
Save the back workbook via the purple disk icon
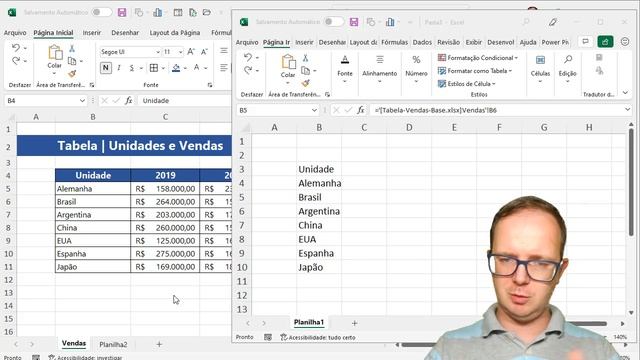122,12
